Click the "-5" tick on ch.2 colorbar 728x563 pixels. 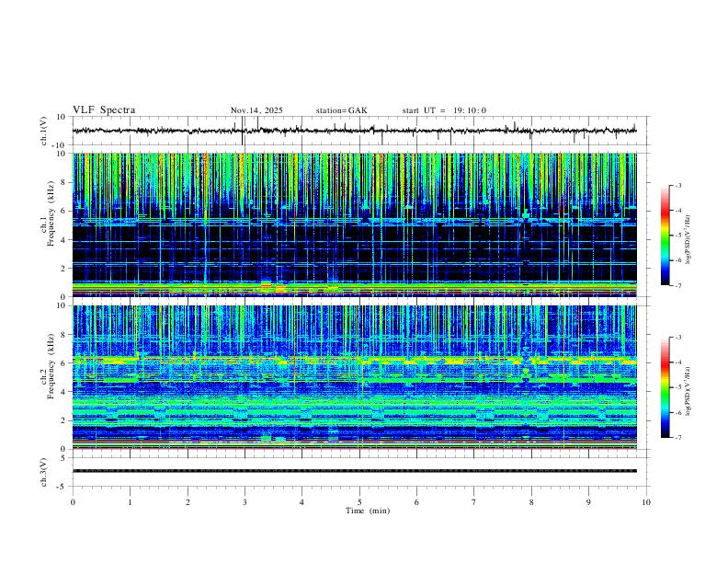677,387
